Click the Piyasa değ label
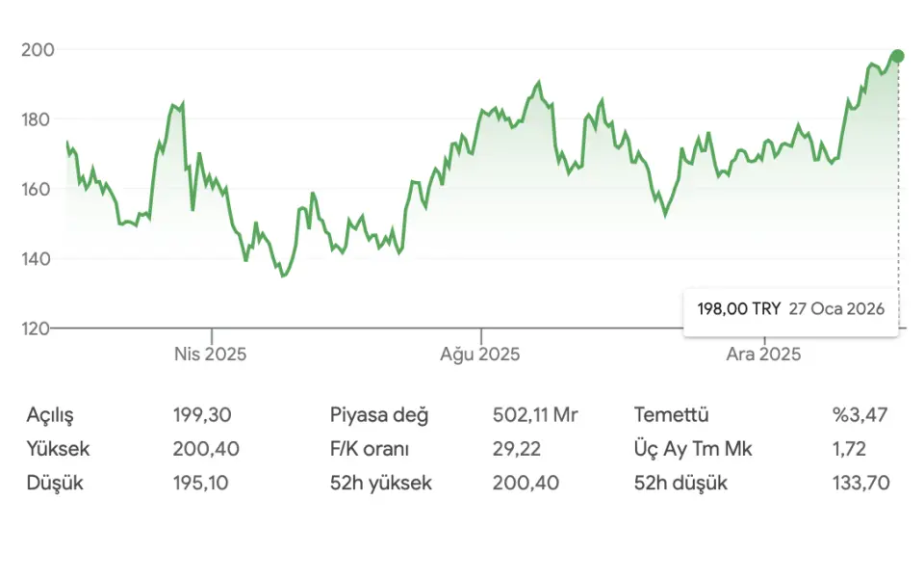 click(379, 415)
